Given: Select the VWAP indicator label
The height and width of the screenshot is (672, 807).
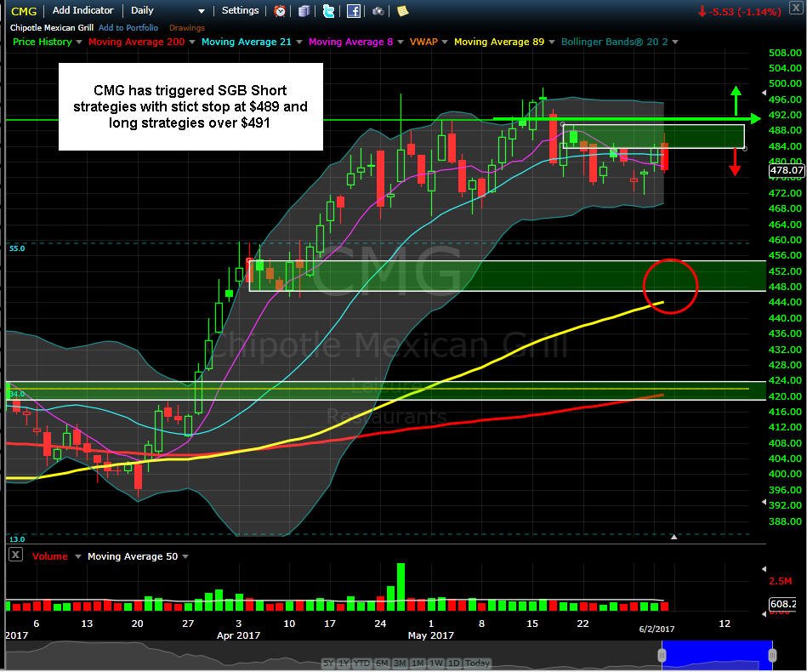Looking at the screenshot, I should (423, 42).
